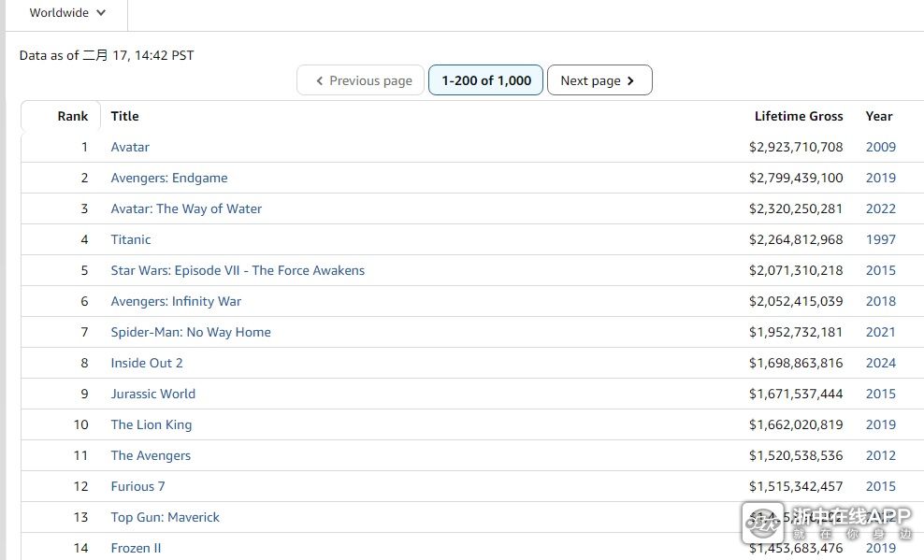Click the Titanic title link
Image resolution: width=924 pixels, height=560 pixels.
point(131,239)
